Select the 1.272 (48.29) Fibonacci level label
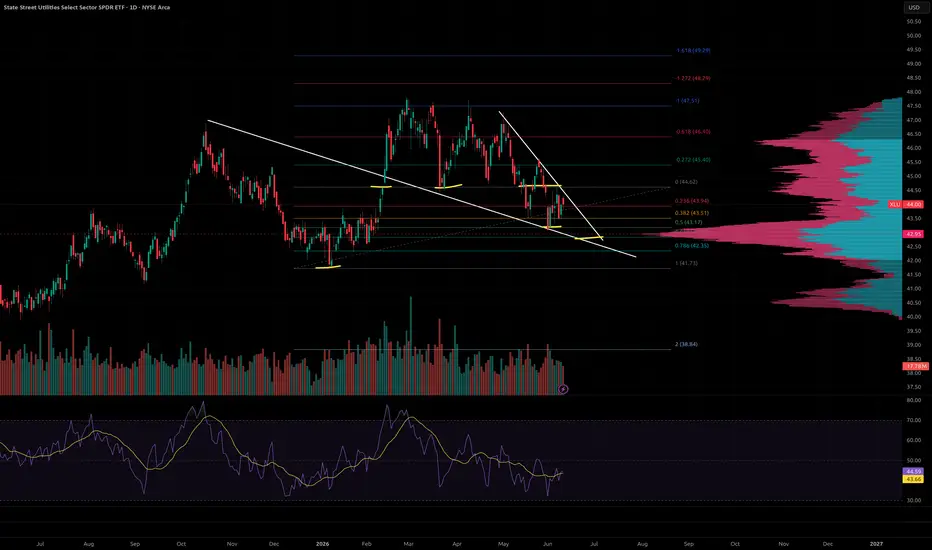Screen dimensions: 932x550 (x=692, y=78)
